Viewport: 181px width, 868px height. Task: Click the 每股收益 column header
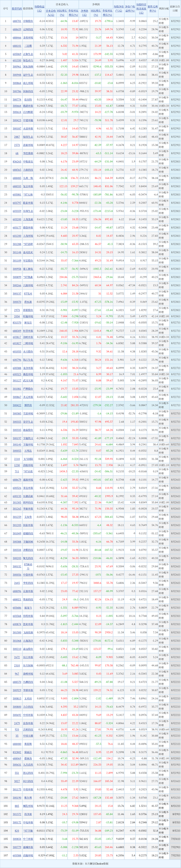(39, 9)
